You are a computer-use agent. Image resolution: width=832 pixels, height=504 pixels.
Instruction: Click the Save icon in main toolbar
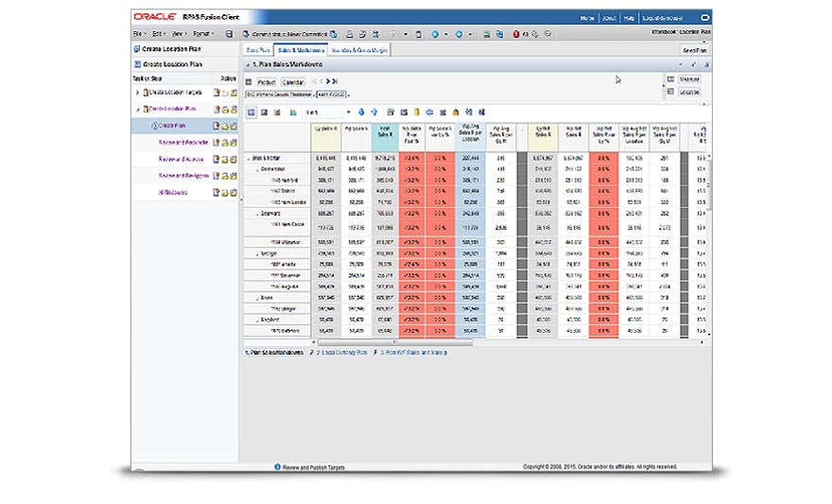[x=229, y=33]
